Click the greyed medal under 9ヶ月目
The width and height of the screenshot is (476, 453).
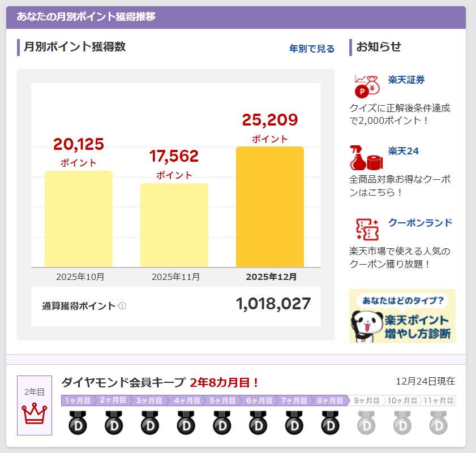[x=366, y=422]
